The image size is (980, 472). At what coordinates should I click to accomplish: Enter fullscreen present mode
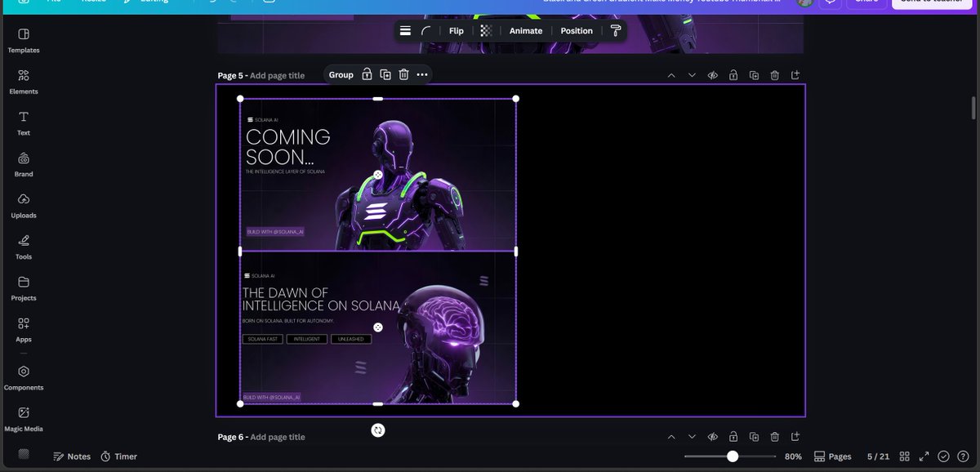[924, 456]
